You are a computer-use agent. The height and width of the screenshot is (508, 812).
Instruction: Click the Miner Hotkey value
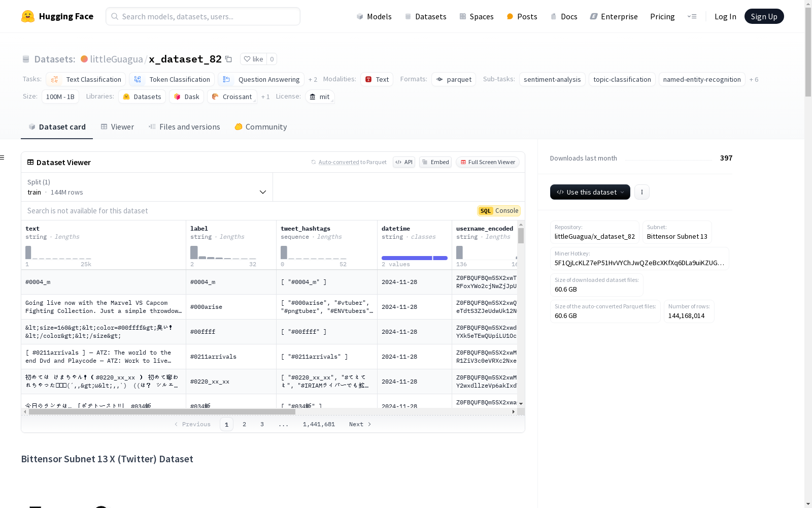point(639,263)
